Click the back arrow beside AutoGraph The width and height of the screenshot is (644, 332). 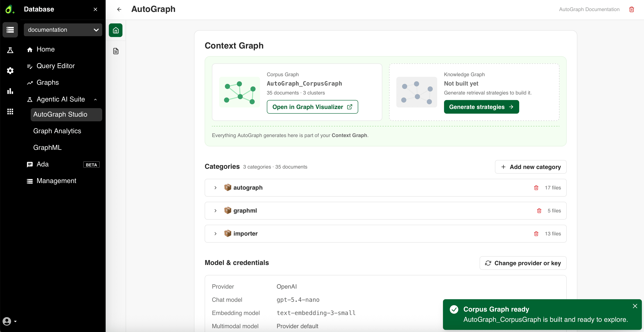pos(119,9)
